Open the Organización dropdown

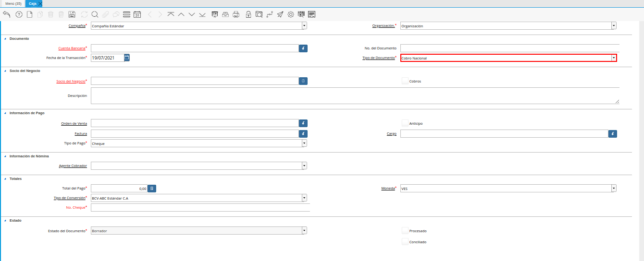(x=614, y=26)
